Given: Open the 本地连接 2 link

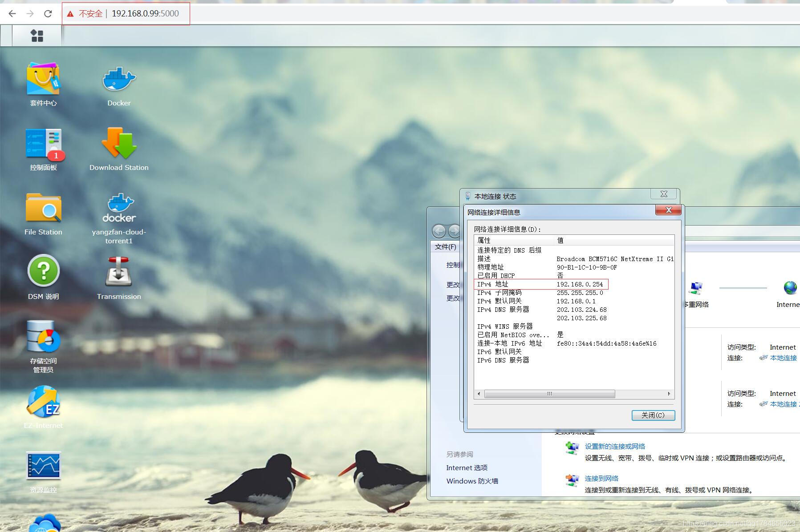Looking at the screenshot, I should point(784,404).
